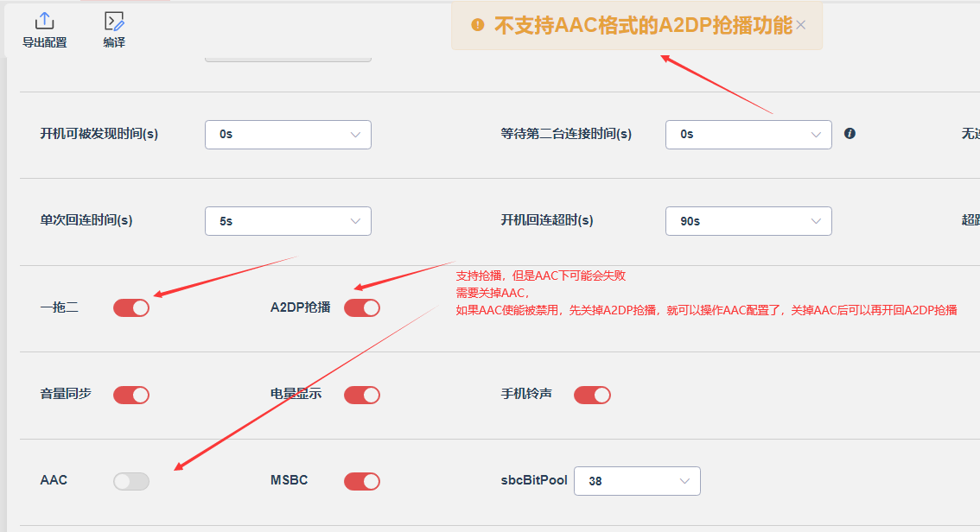Disable the A2DP抢播 switch
The height and width of the screenshot is (532, 980).
[x=362, y=307]
